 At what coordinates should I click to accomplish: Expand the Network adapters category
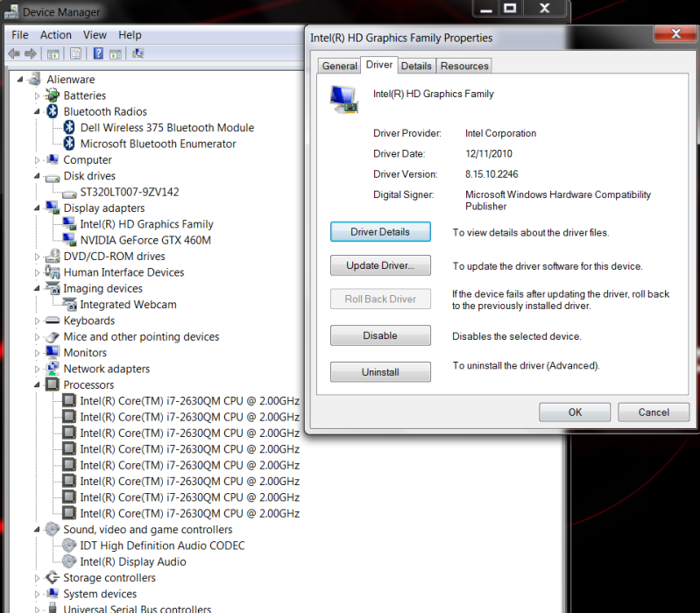37,369
